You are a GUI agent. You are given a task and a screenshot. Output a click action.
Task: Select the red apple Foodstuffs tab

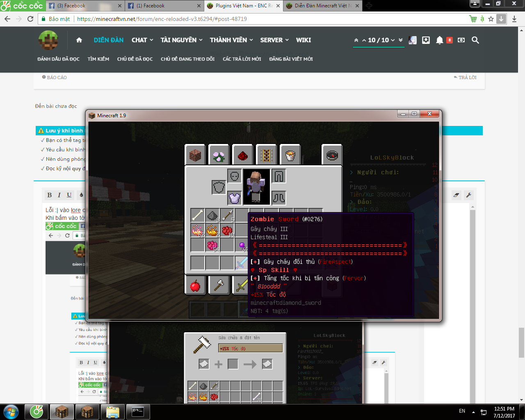point(195,285)
